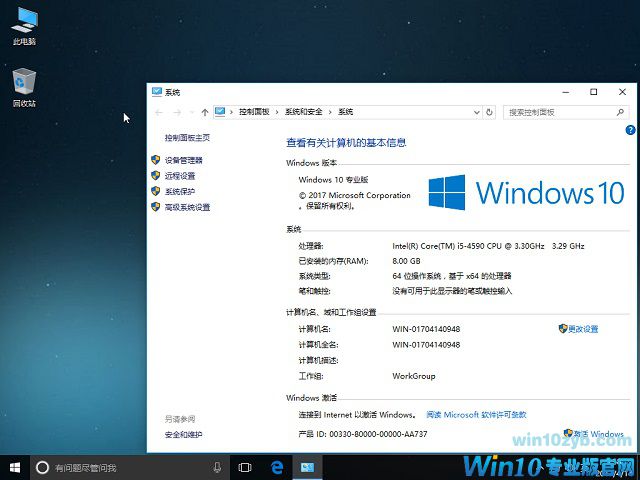The image size is (640, 480).
Task: Click the 搜索控制面板 search box
Action: point(560,112)
